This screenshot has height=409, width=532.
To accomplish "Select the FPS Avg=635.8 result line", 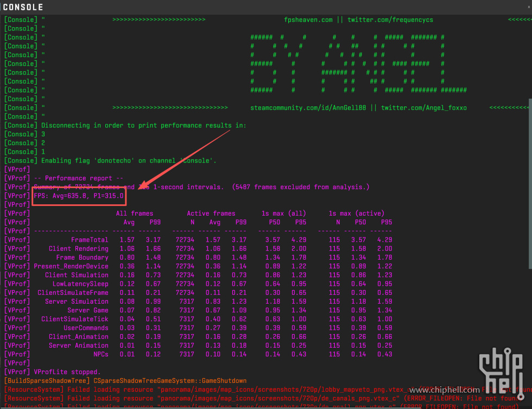I will [x=79, y=196].
